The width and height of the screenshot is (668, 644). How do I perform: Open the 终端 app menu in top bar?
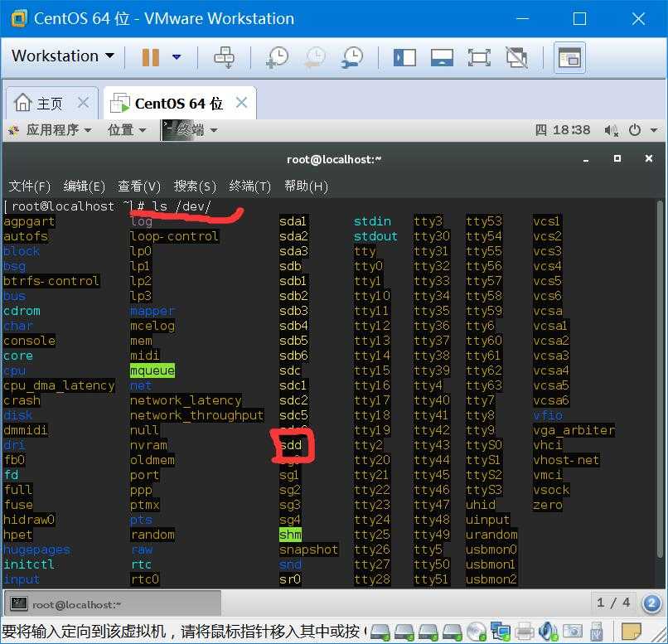pos(191,130)
